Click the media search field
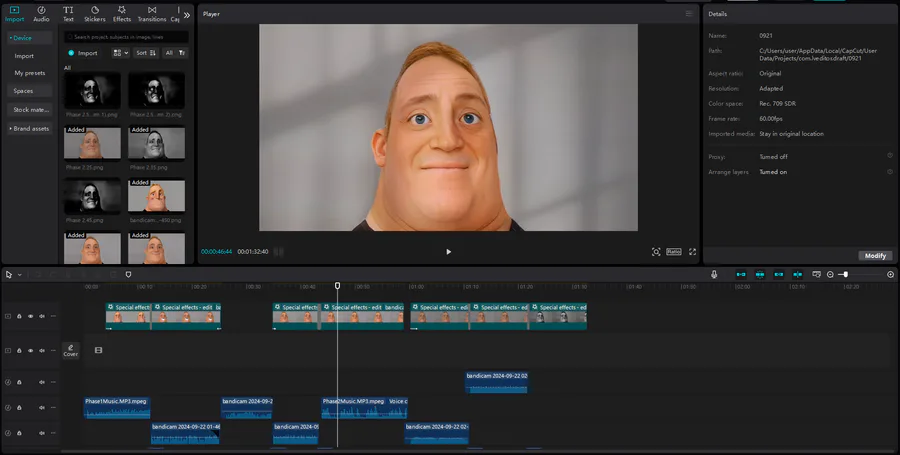 pyautogui.click(x=126, y=37)
